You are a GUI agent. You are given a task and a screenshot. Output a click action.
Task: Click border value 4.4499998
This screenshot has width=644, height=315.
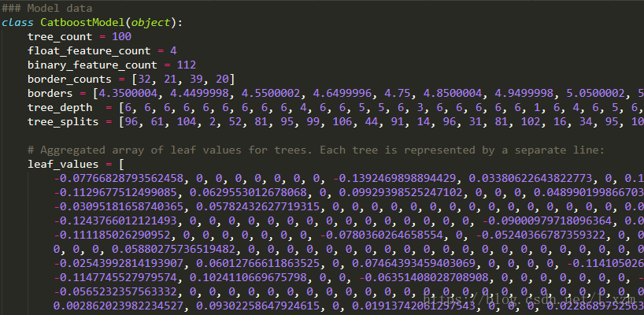(199, 93)
